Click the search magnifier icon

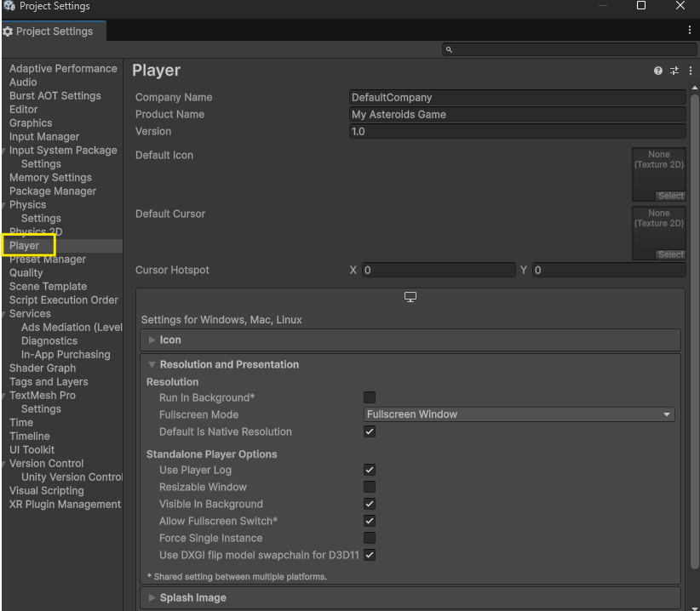[x=449, y=49]
